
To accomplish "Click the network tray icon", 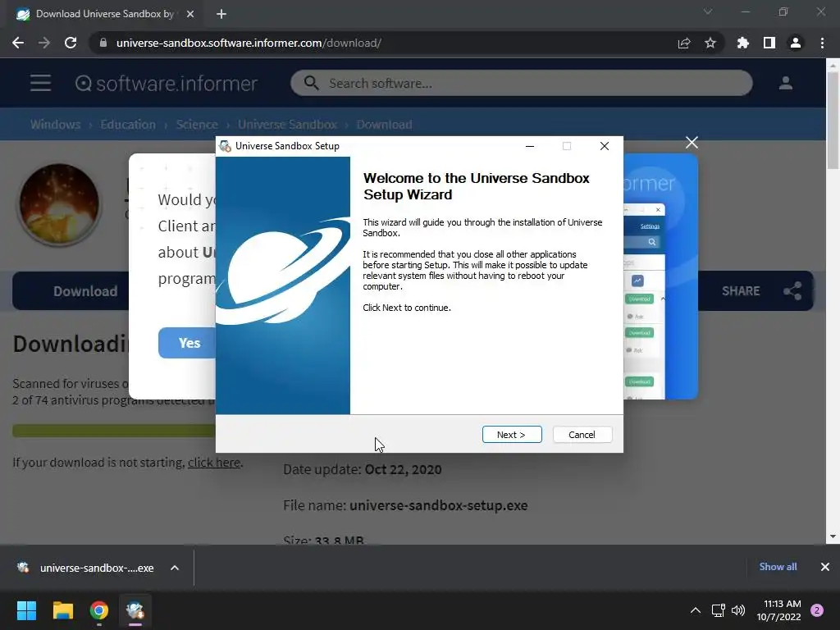I will [718, 610].
